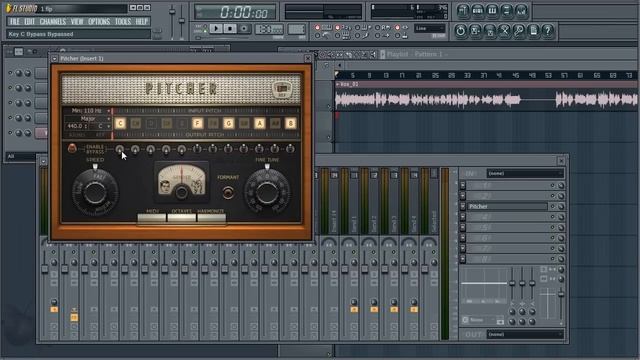Click the 440.0 reference frequency field
Image resolution: width=640 pixels, height=360 pixels.
(76, 126)
